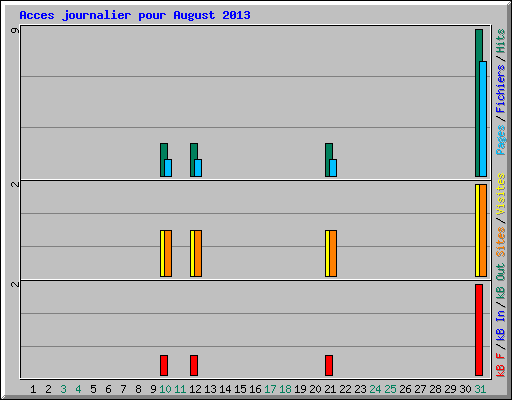The image size is (512, 400).
Task: Click day label '21' on the x-axis
Action: pyautogui.click(x=330, y=389)
